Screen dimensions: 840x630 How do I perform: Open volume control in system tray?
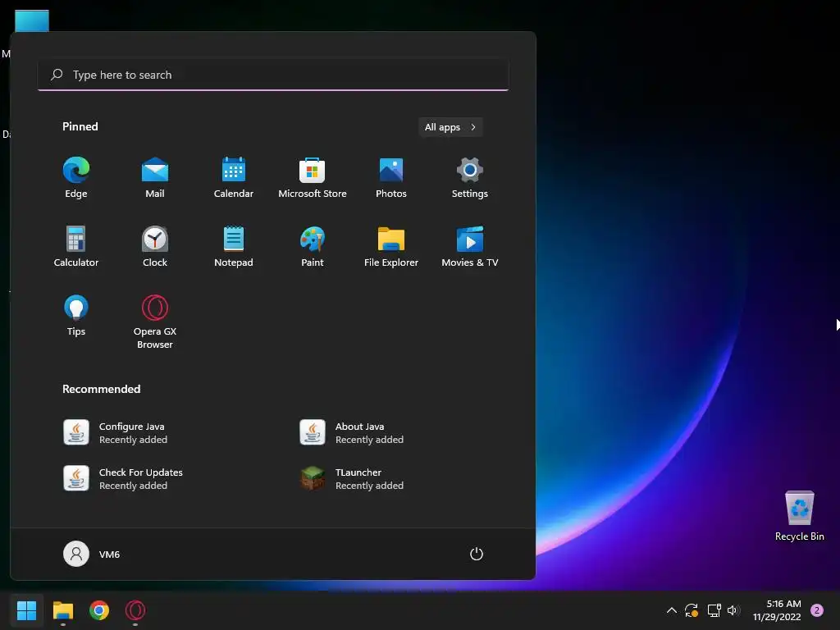tap(733, 610)
